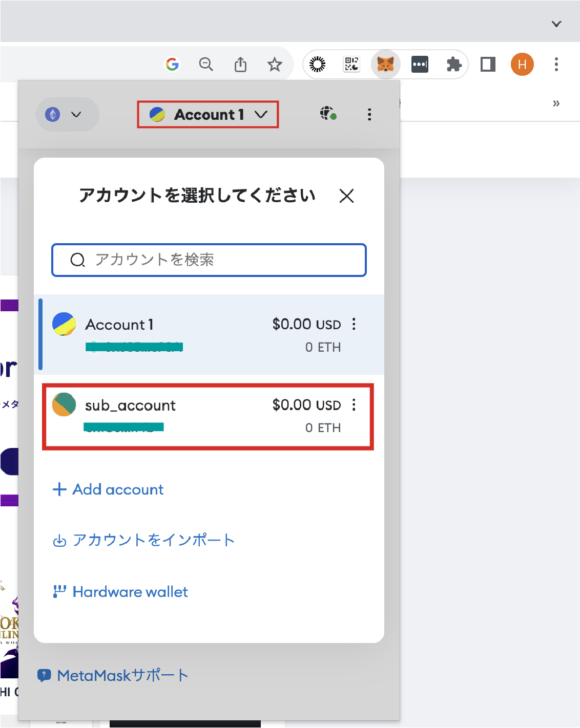Click the QR code extension icon
Viewport: 580px width, 728px height.
point(351,65)
